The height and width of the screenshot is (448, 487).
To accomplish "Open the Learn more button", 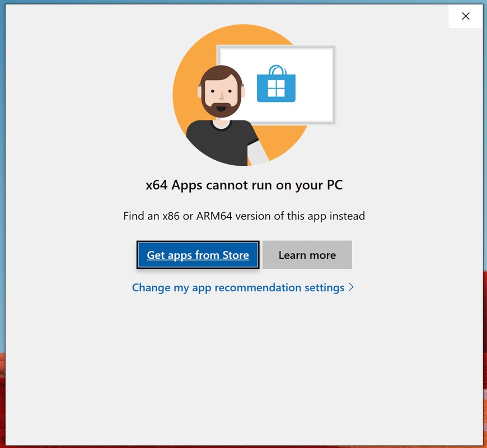I will click(x=307, y=255).
